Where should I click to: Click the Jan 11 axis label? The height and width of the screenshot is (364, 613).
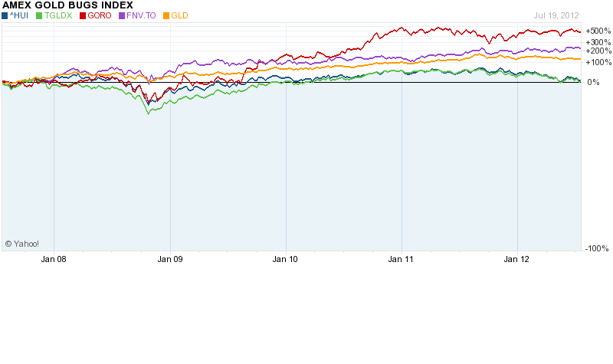coord(401,259)
